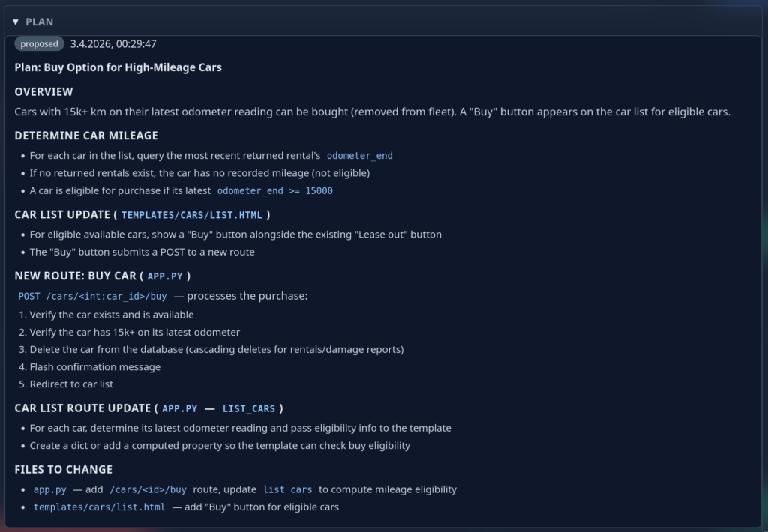The width and height of the screenshot is (768, 532).
Task: Click the PLAN header label
Action: pyautogui.click(x=40, y=22)
